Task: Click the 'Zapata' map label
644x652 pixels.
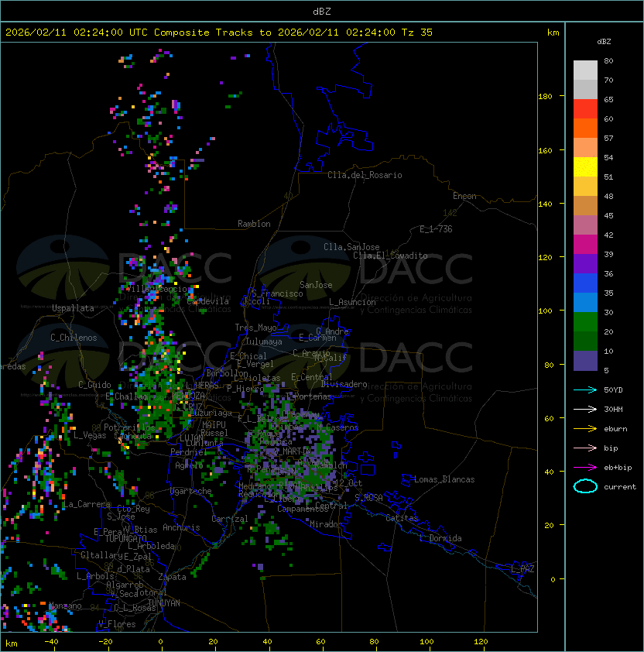Action: 172,577
